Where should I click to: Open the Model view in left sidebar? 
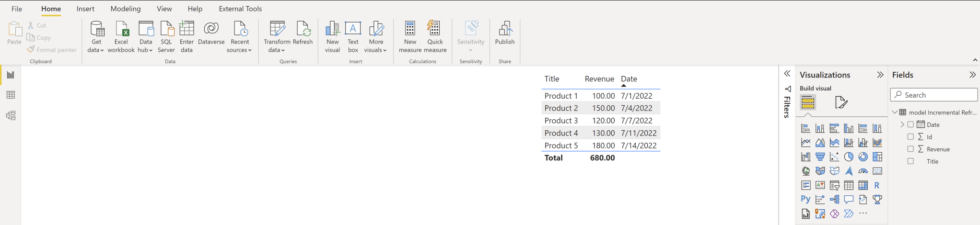[x=11, y=115]
